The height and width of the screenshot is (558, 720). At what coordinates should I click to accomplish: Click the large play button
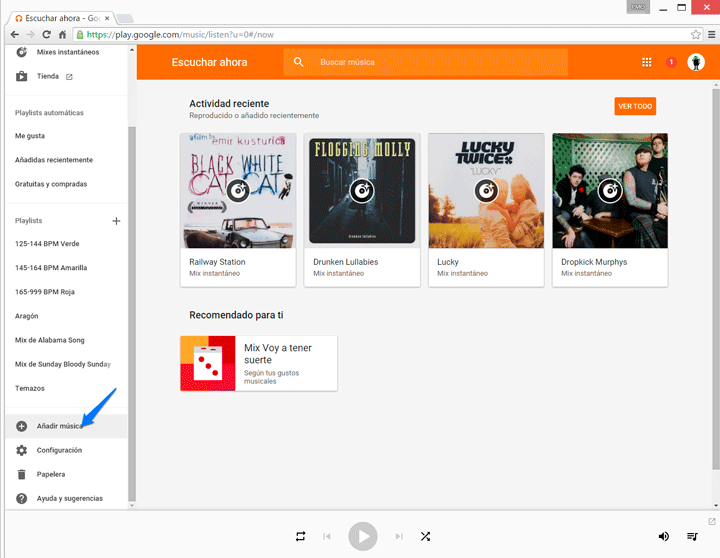pos(363,536)
